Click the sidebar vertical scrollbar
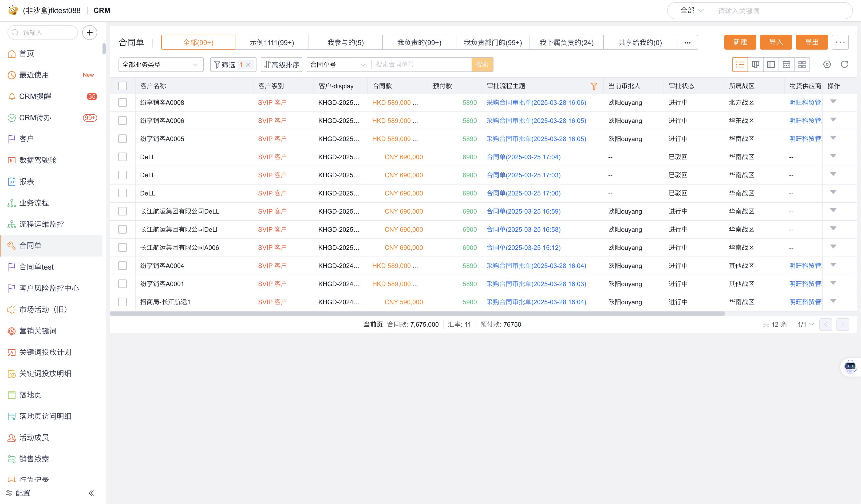This screenshot has height=504, width=861. pyautogui.click(x=104, y=49)
